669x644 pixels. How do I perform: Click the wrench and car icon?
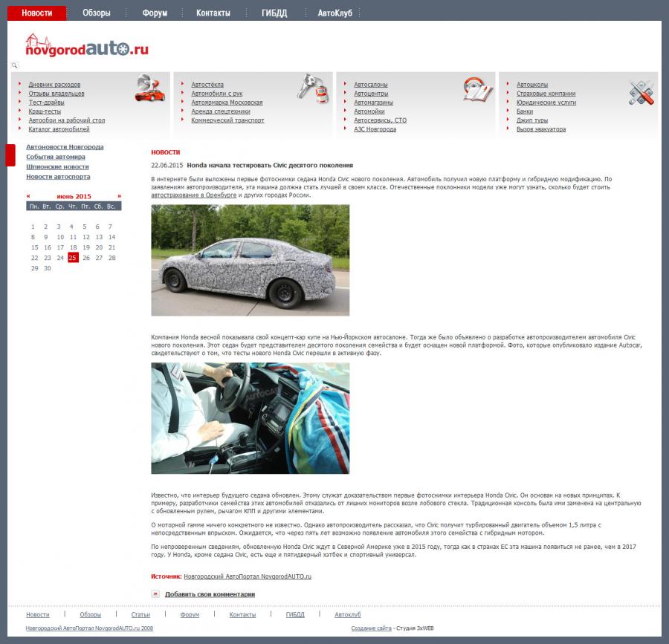pos(313,88)
